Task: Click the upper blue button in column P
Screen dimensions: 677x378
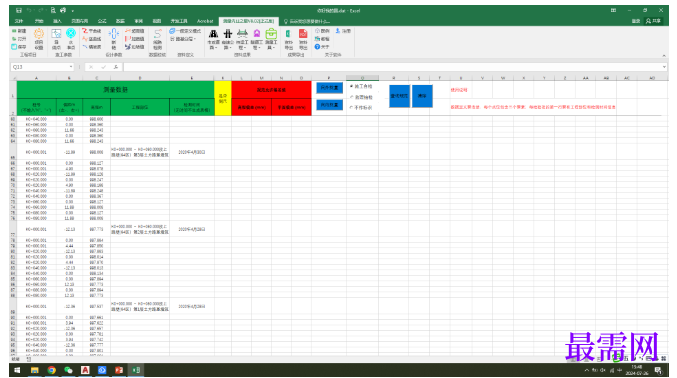Action: (330, 88)
